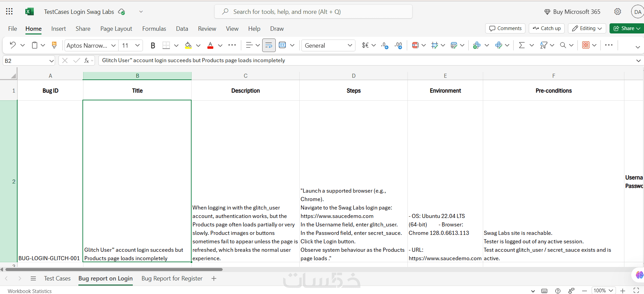This screenshot has height=294, width=644.
Task: Open the Formulas tab
Action: point(154,29)
